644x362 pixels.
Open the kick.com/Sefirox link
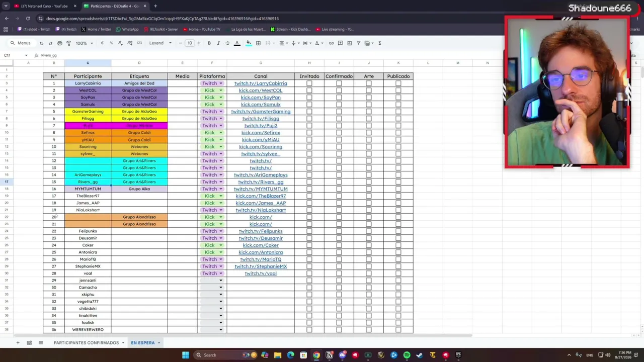click(261, 133)
